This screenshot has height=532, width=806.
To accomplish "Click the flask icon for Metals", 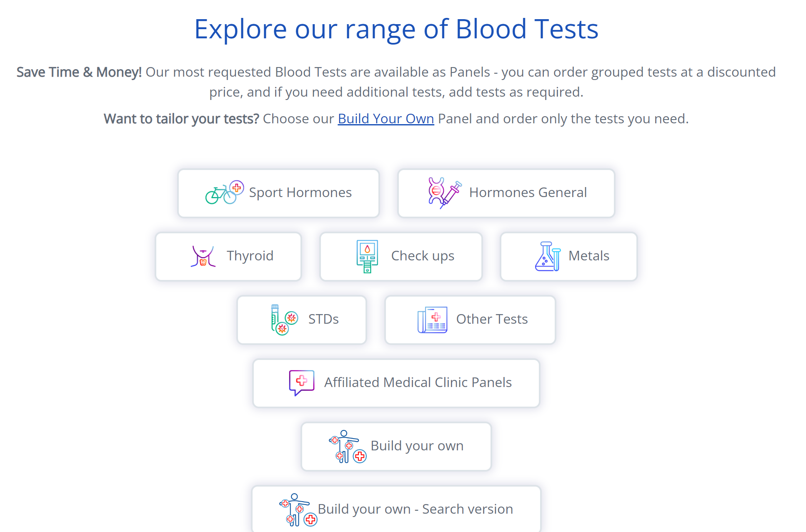I will coord(548,256).
